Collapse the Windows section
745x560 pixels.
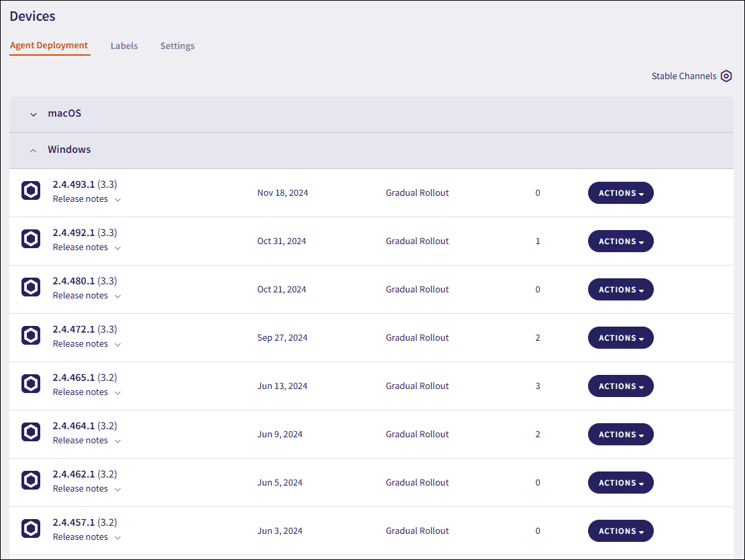[33, 150]
